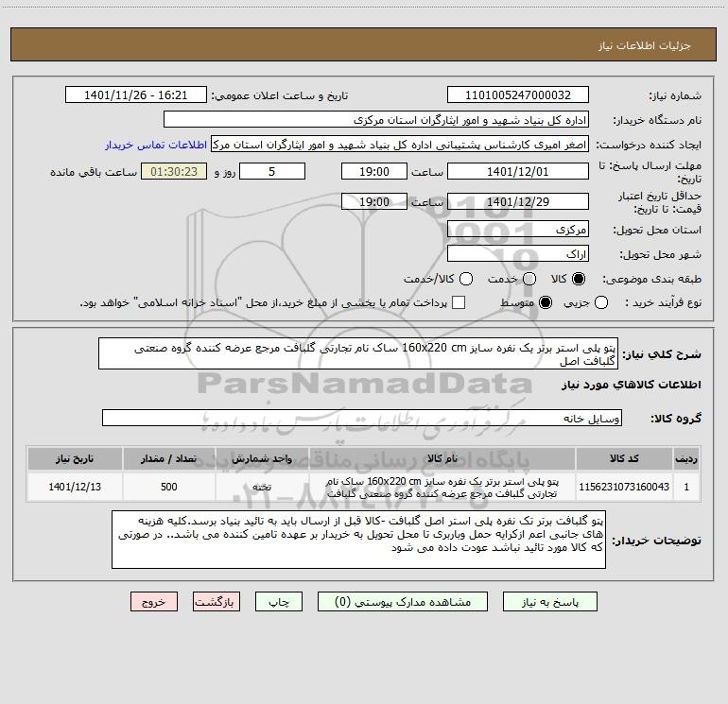This screenshot has width=728, height=704.
Task: Click the کد کالا column header
Action: pyautogui.click(x=624, y=458)
